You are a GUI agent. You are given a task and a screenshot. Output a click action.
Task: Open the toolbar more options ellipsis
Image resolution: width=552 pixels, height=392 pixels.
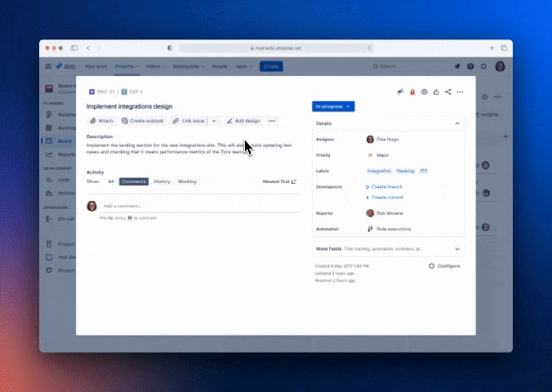[x=272, y=121]
